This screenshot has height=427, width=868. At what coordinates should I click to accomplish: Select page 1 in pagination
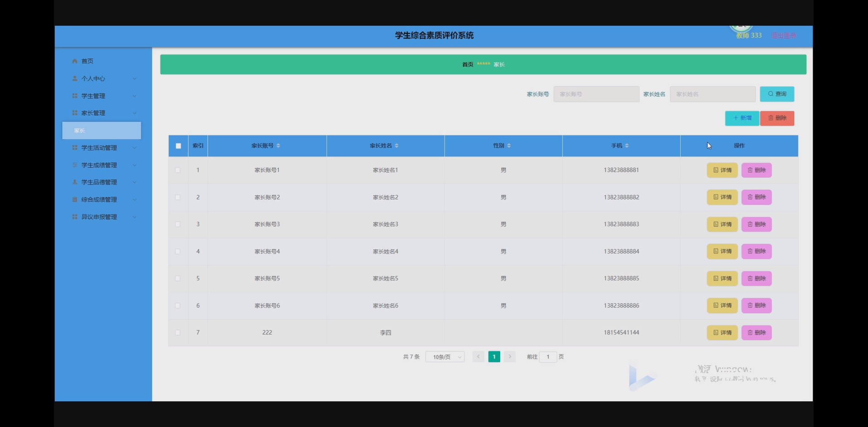point(494,357)
